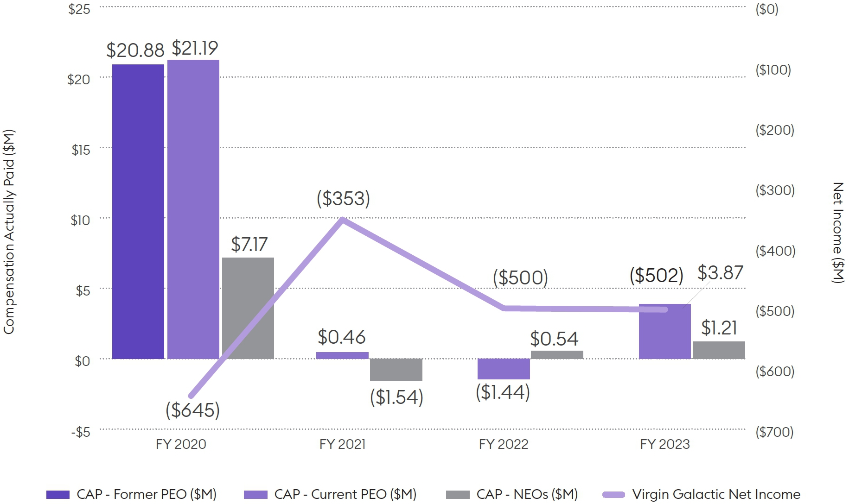This screenshot has width=849, height=504.
Task: Select the $21.19 Current PEO bar
Action: [193, 209]
